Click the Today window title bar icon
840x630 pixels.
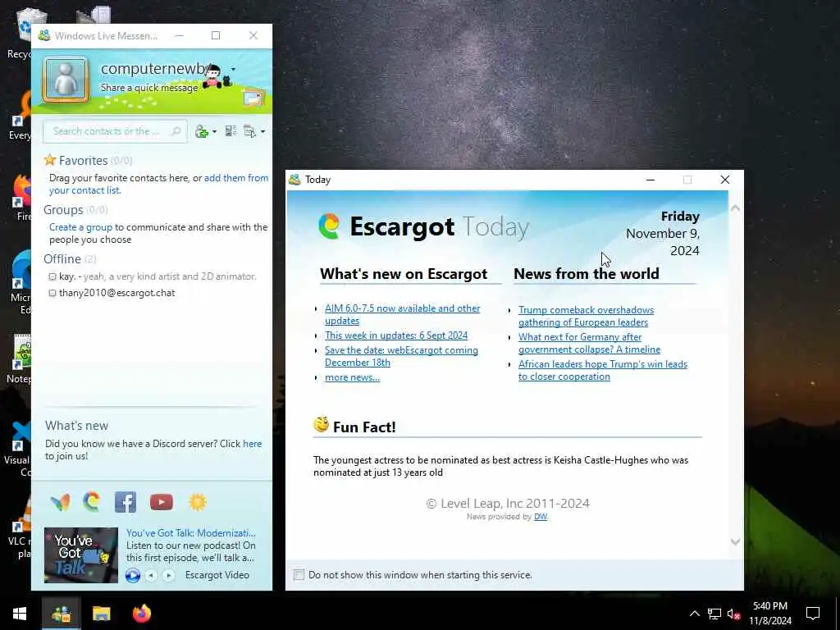click(294, 180)
